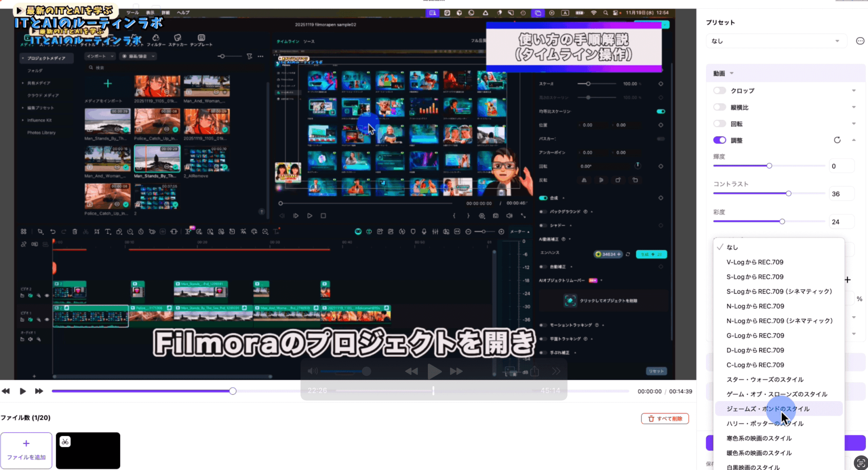Open the Title text tool in timeline toolbar
Viewport: 868px width, 470px height.
[x=108, y=232]
